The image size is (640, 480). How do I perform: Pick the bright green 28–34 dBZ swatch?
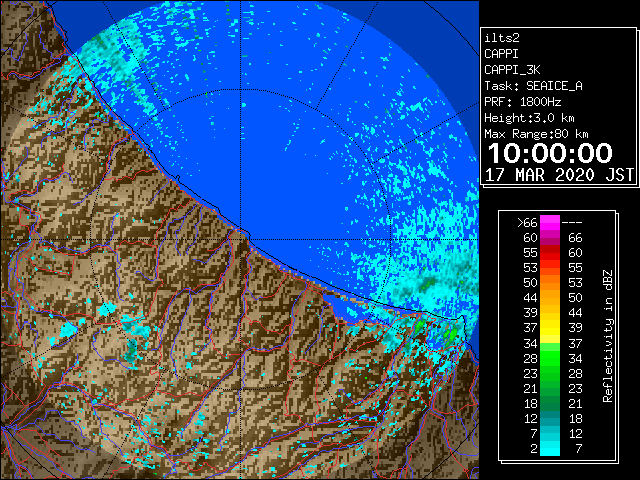[x=550, y=358]
